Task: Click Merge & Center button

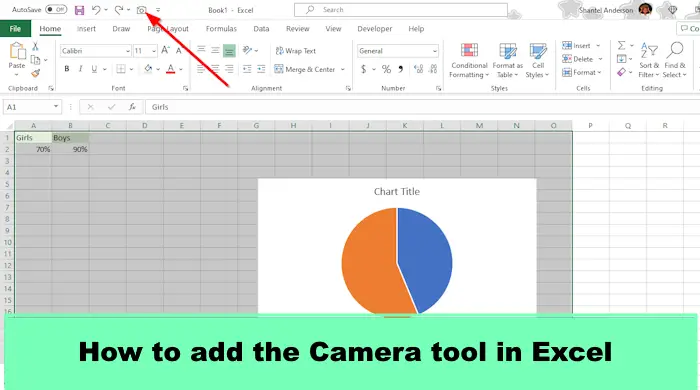Action: (x=304, y=69)
